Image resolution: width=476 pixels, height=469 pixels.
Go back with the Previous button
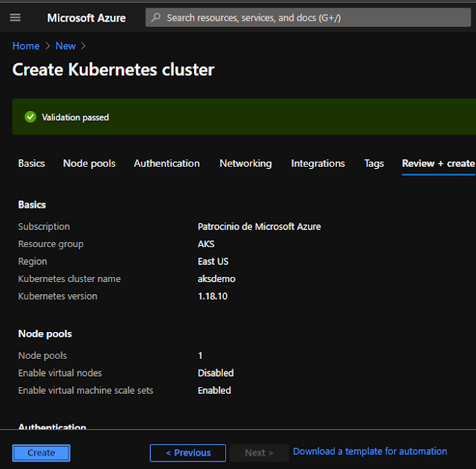188,453
